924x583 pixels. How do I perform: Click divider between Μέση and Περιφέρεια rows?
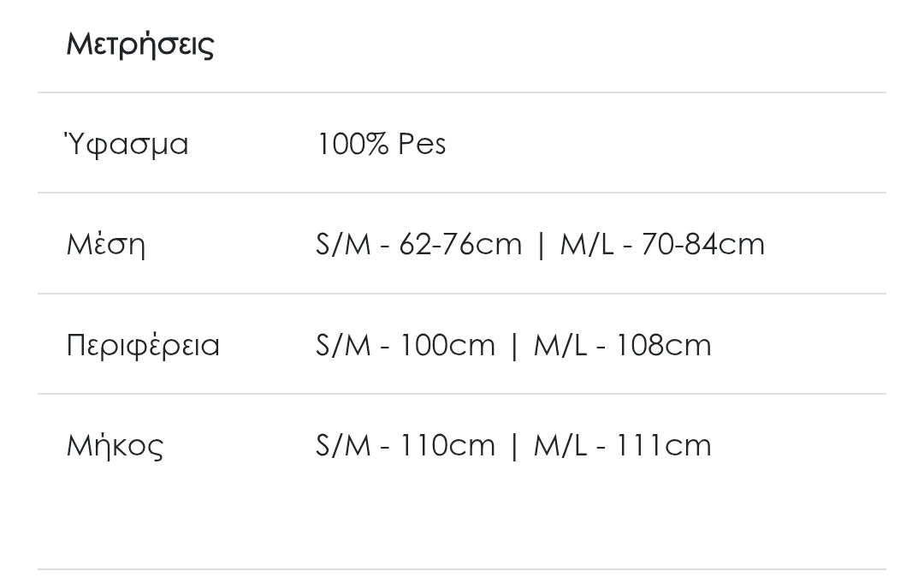[x=462, y=294]
